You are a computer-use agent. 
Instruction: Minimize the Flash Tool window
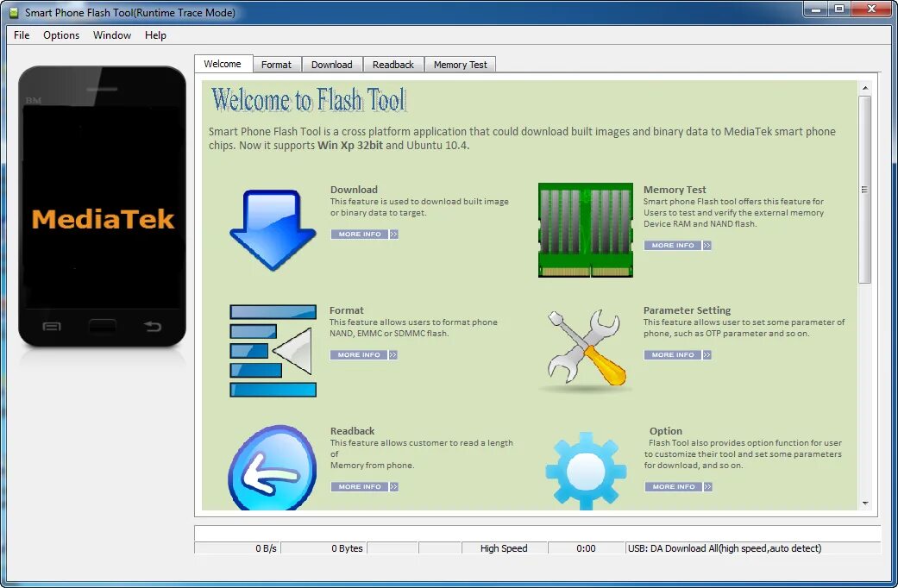pyautogui.click(x=815, y=9)
